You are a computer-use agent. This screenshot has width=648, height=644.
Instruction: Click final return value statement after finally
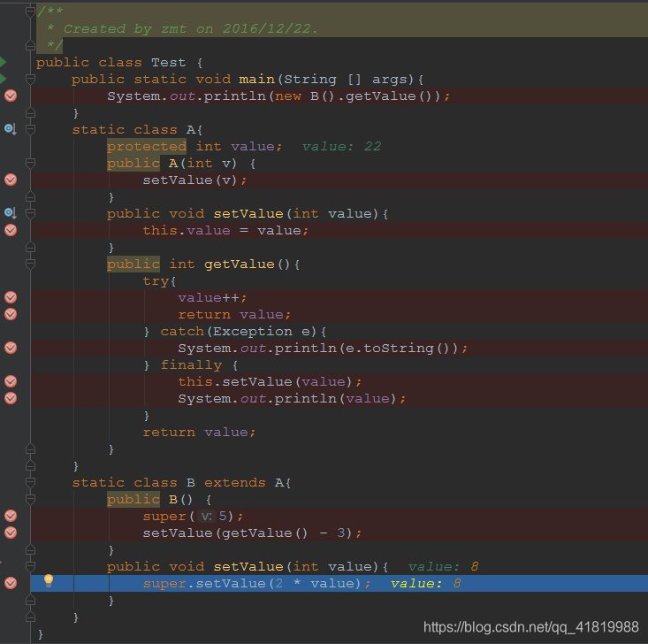tap(199, 433)
